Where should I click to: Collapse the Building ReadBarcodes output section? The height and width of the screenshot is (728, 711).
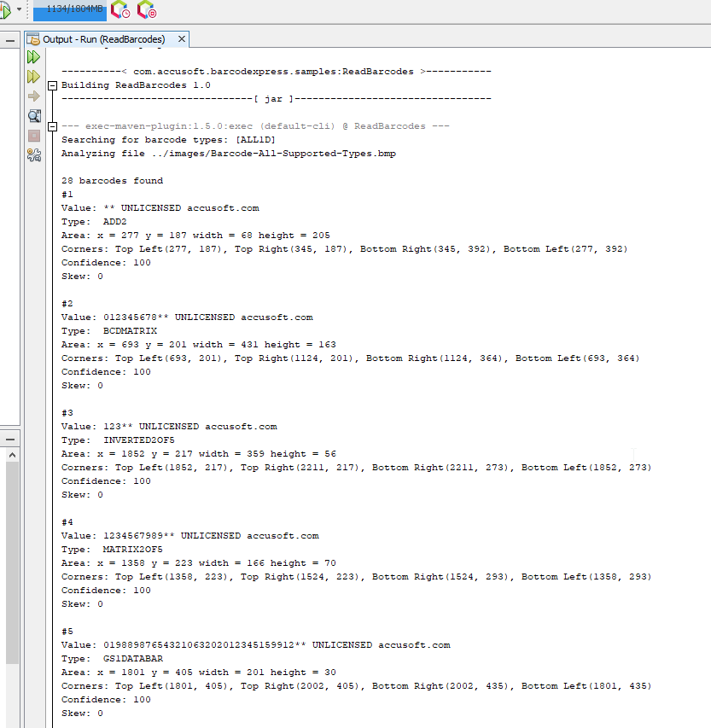[53, 85]
